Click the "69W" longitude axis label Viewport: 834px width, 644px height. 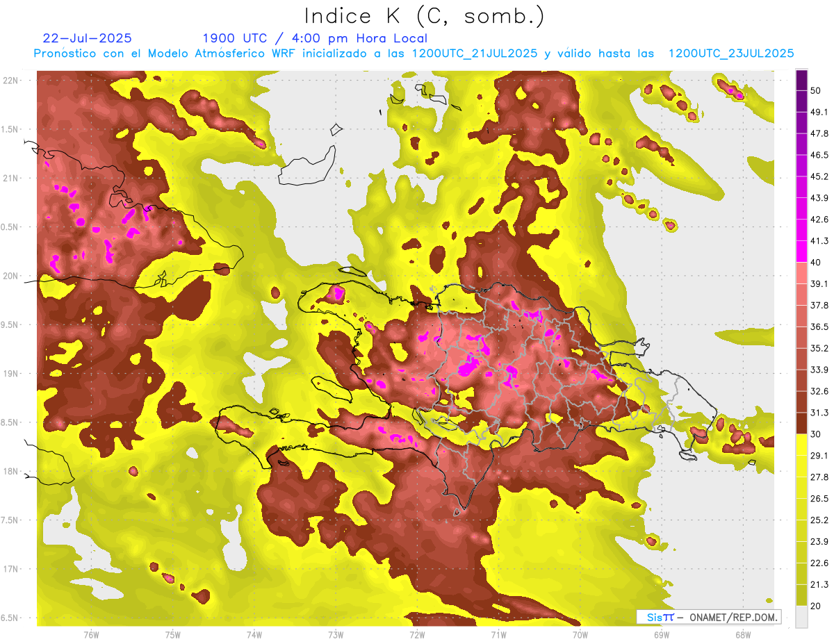661,634
